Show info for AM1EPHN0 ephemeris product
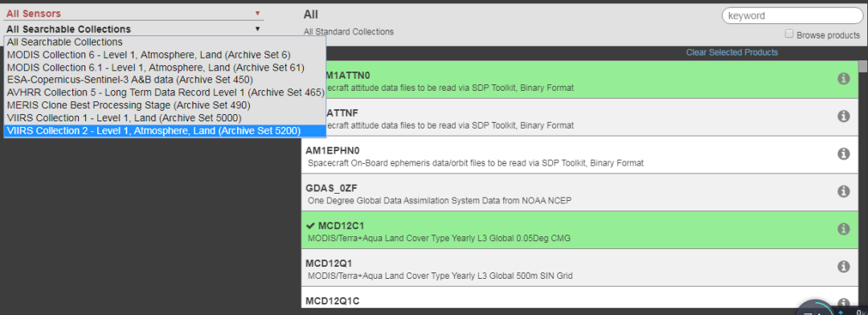This screenshot has width=868, height=315. 843,154
